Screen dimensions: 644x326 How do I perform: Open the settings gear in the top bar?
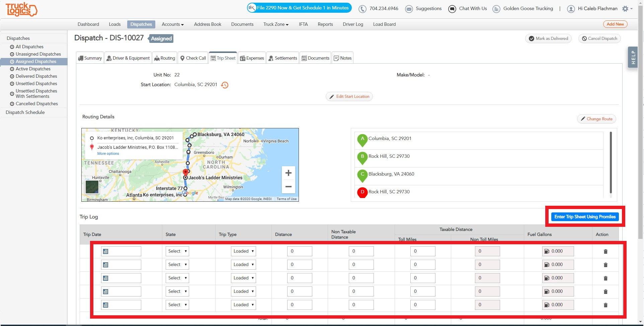[x=625, y=9]
